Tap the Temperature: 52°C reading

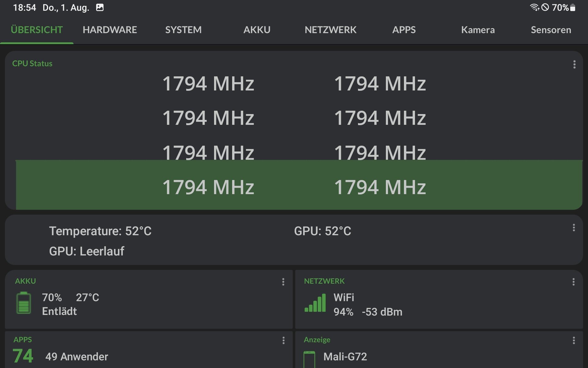point(100,231)
